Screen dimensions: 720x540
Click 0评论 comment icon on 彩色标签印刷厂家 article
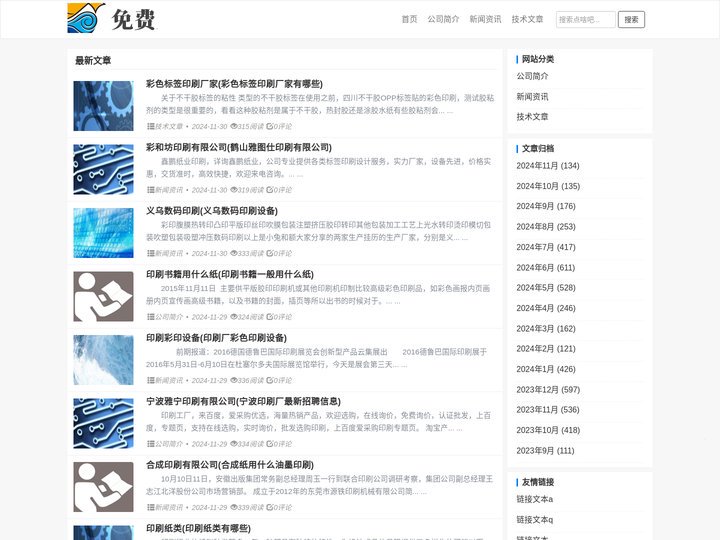[270, 126]
